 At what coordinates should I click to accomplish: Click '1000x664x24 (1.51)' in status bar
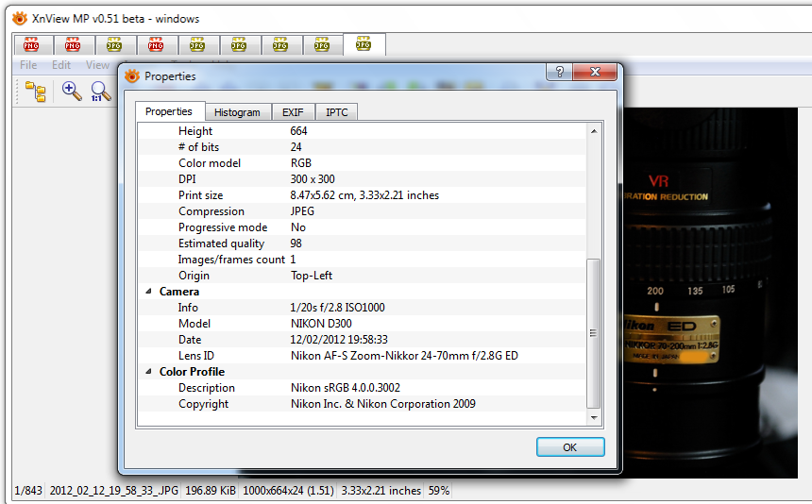pyautogui.click(x=288, y=491)
